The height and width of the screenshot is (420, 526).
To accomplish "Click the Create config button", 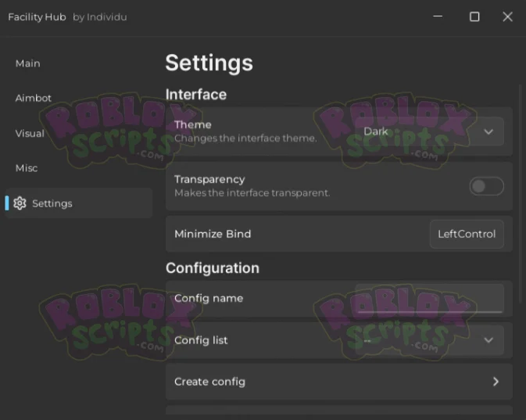I will tap(339, 382).
